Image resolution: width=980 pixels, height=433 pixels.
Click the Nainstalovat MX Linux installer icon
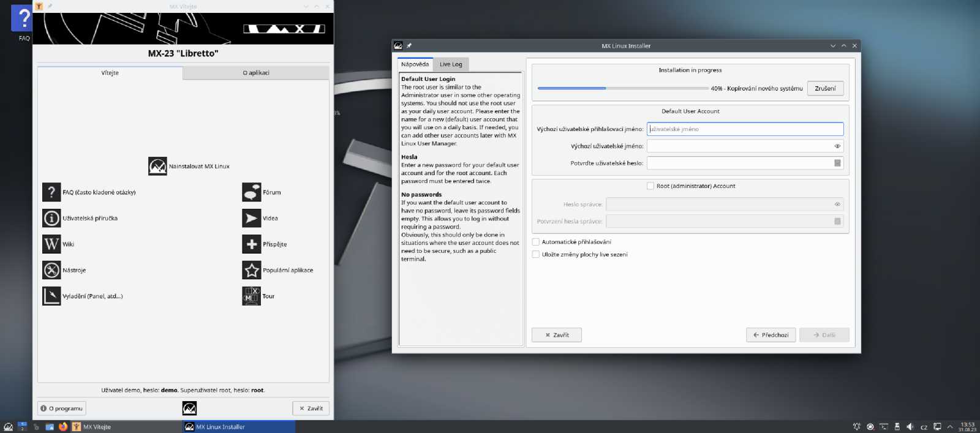157,166
